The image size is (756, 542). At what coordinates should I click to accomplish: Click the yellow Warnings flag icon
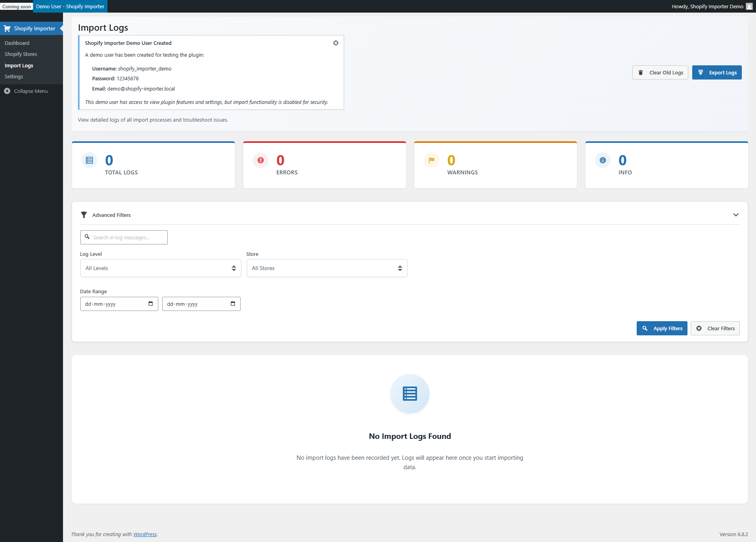432,160
